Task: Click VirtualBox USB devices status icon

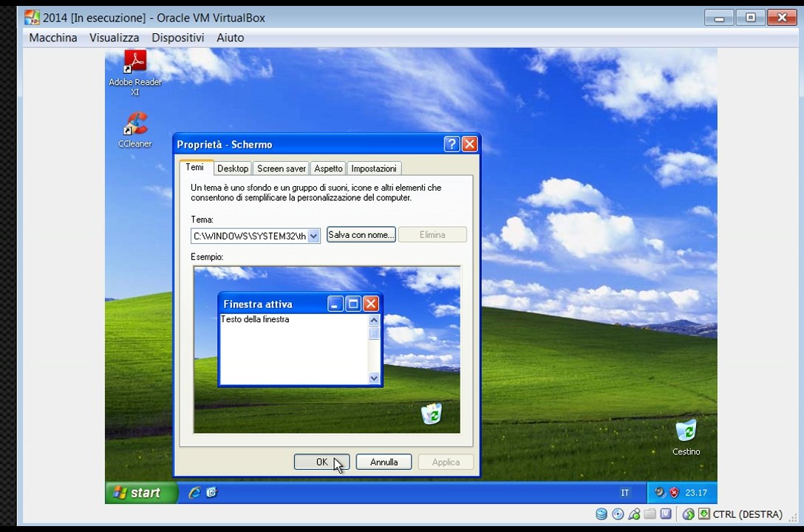Action: [634, 514]
